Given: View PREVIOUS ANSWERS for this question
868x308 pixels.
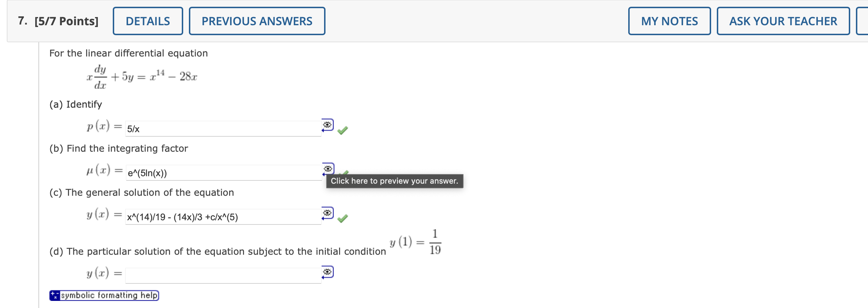Looking at the screenshot, I should (x=257, y=21).
